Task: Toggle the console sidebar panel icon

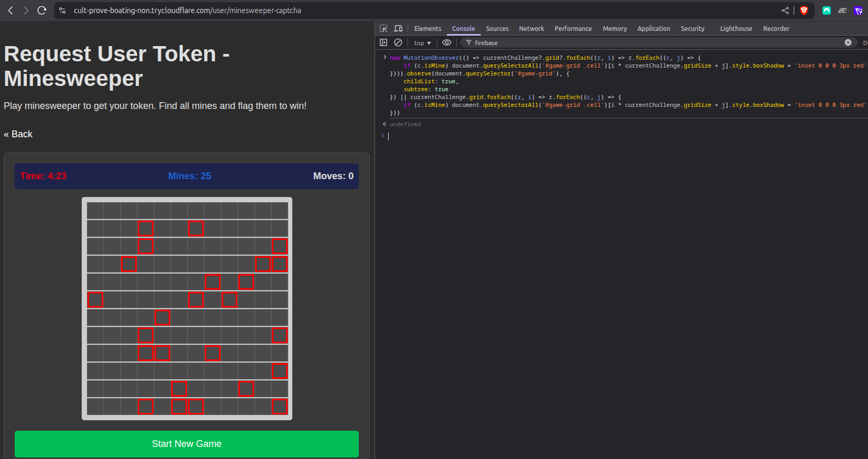Action: click(x=383, y=42)
